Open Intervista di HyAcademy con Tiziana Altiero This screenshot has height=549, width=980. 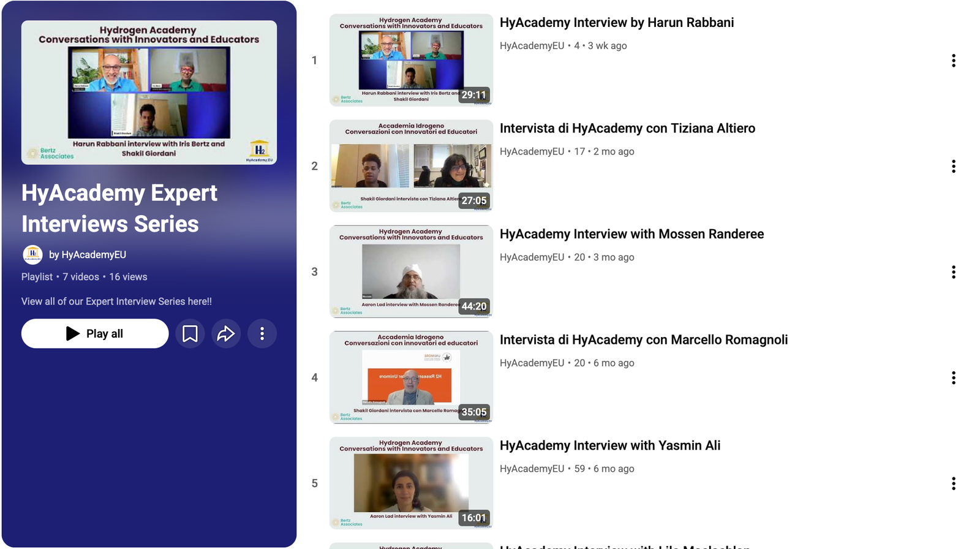pyautogui.click(x=627, y=128)
